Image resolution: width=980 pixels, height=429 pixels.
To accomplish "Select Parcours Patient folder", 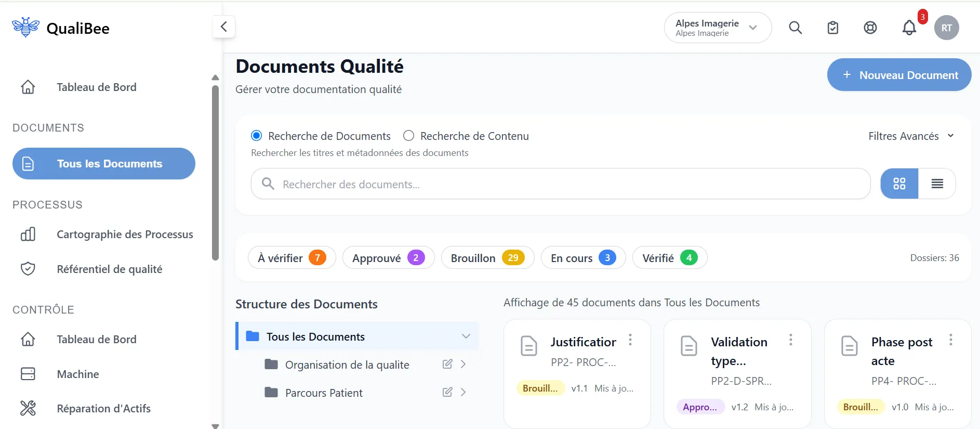I will (x=324, y=393).
